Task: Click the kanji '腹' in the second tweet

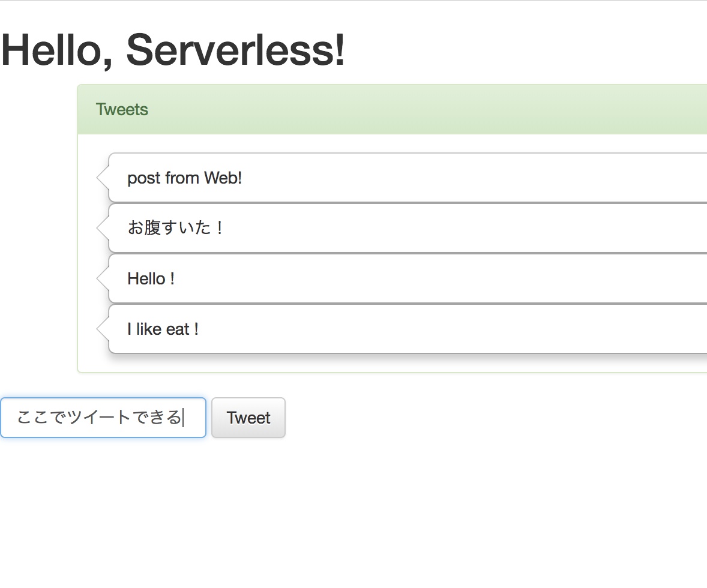Action: tap(152, 228)
